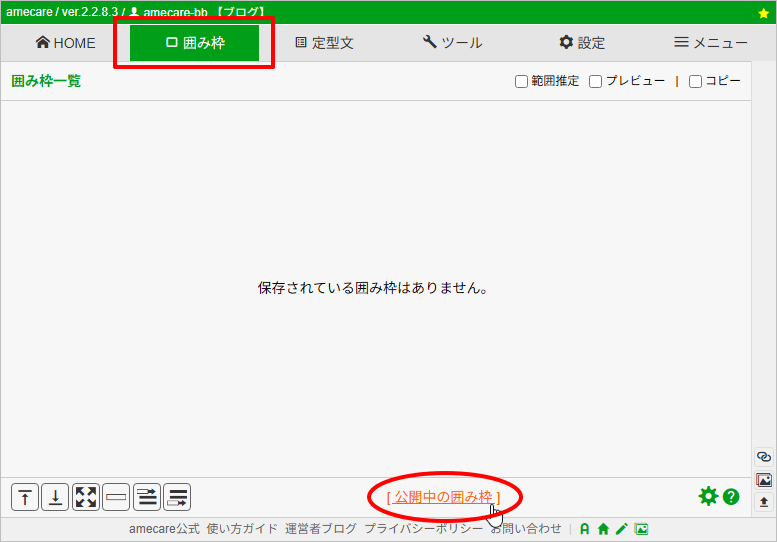
Task: Click the yellow star icon in title bar
Action: tap(764, 13)
